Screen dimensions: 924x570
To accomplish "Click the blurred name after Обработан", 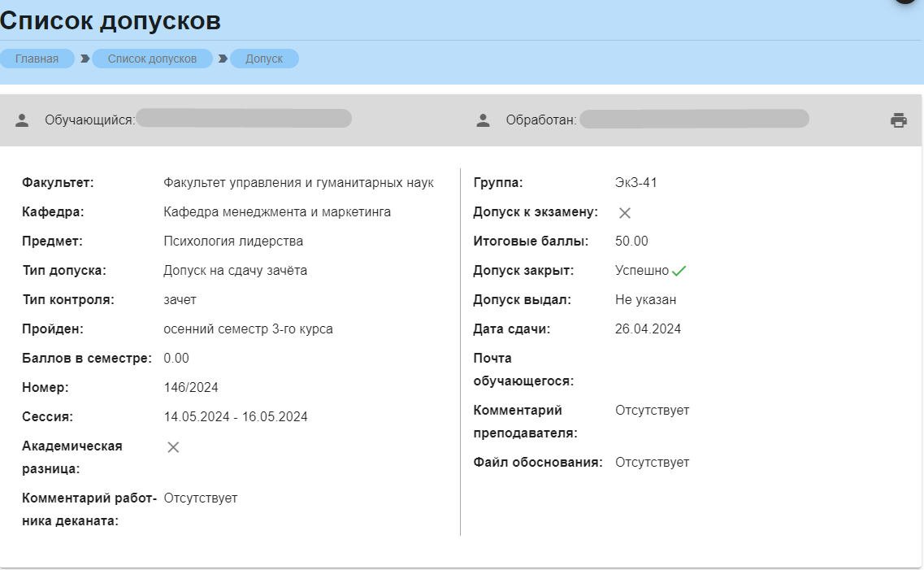I will click(x=694, y=119).
